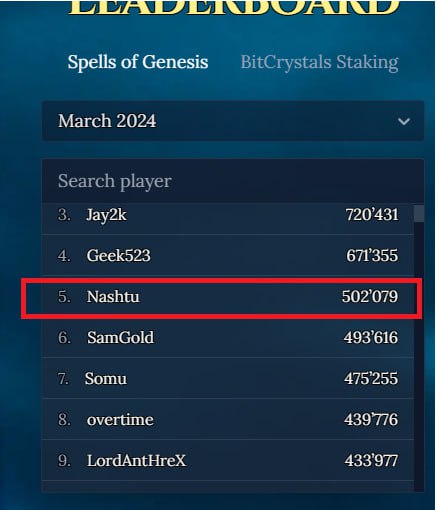Screen dimensions: 438x510
Task: Click the leaderboard scrollbar thumb
Action: 419,213
